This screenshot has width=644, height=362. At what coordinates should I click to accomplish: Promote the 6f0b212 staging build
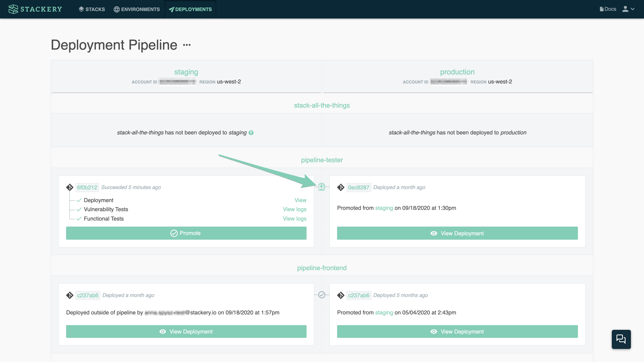point(186,233)
